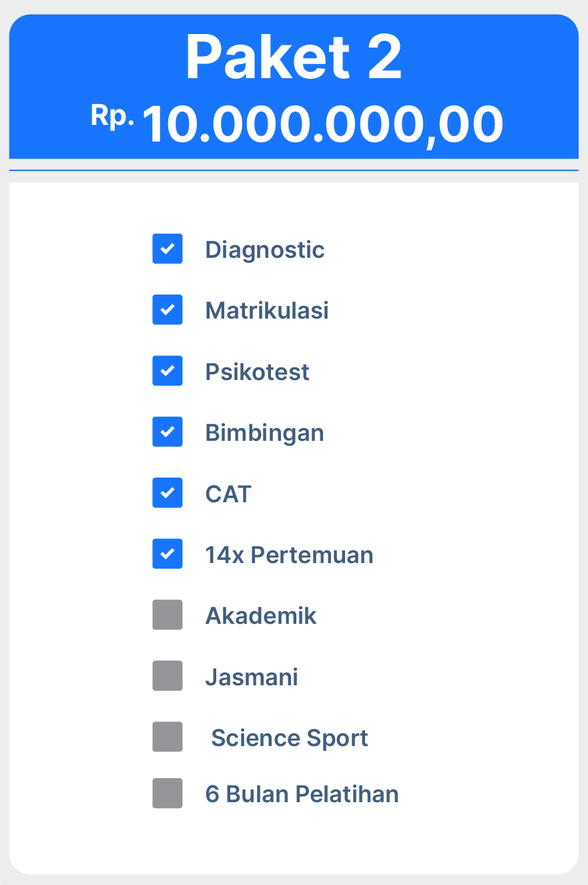Click the Paket 2 heading
The width and height of the screenshot is (588, 885).
pyautogui.click(x=294, y=57)
